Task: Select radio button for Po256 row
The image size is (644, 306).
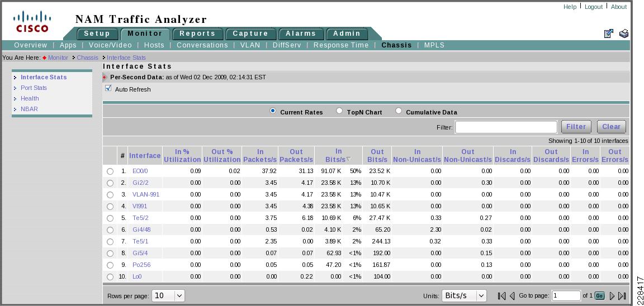Action: 110,265
